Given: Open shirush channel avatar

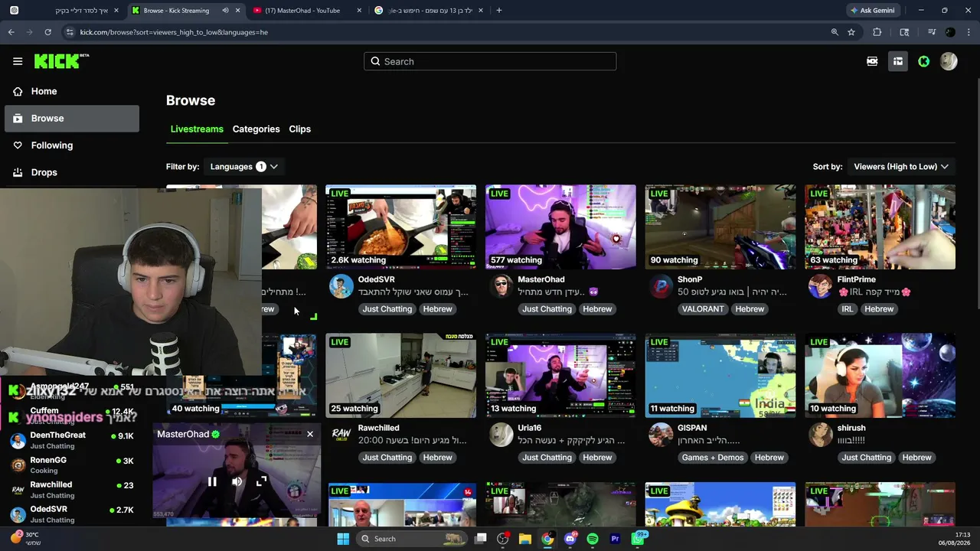Looking at the screenshot, I should point(821,435).
